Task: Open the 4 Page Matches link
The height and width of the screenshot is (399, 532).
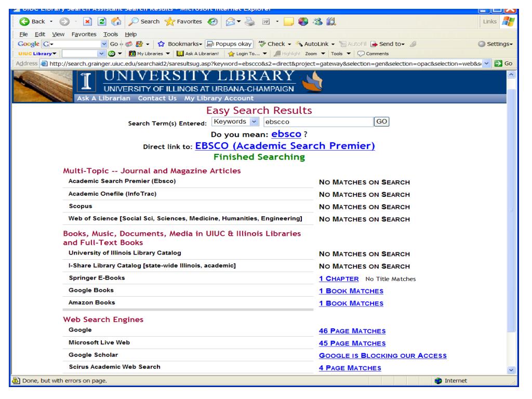Action: tap(350, 368)
